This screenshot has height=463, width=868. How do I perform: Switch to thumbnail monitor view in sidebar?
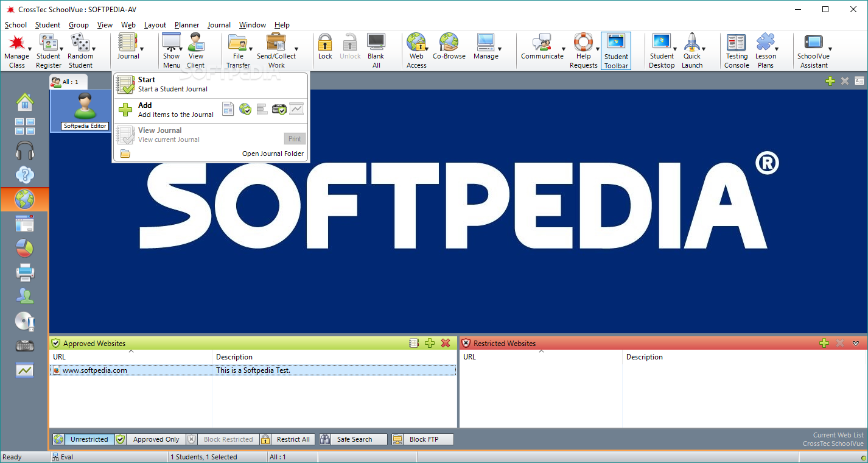click(x=25, y=126)
